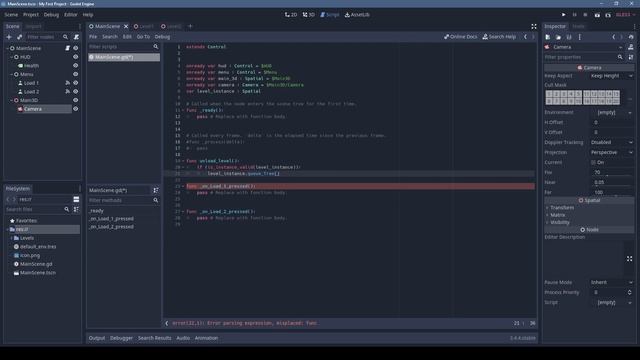The height and width of the screenshot is (360, 640).
Task: Play a custom scene
Action: coord(608,15)
